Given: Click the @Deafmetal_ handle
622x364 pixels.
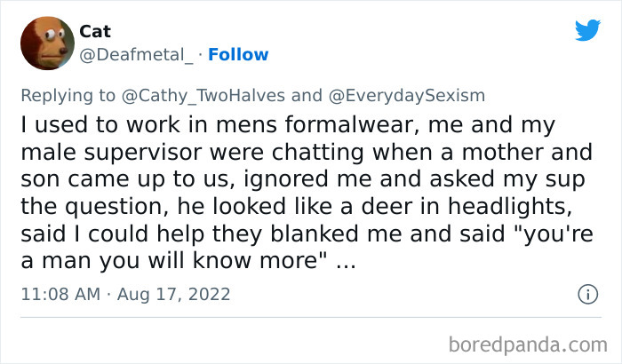Looking at the screenshot, I should pos(136,55).
